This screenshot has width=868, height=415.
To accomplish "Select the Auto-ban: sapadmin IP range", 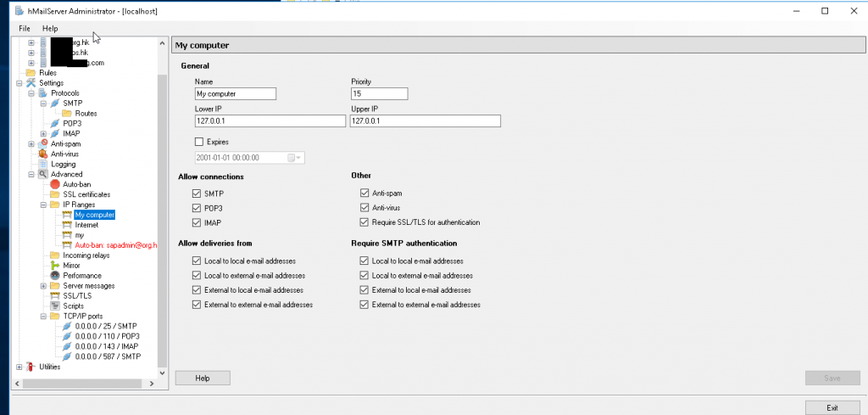I will click(x=116, y=245).
